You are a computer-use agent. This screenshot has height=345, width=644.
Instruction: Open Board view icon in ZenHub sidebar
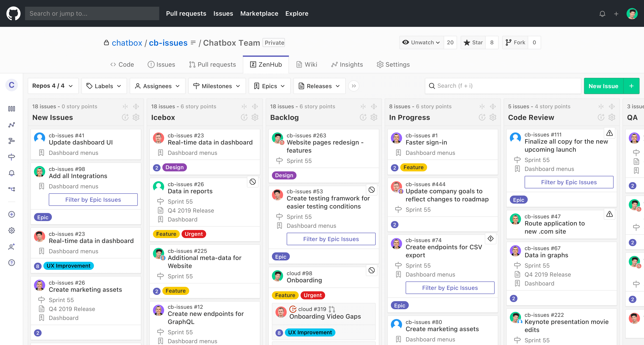pyautogui.click(x=12, y=109)
